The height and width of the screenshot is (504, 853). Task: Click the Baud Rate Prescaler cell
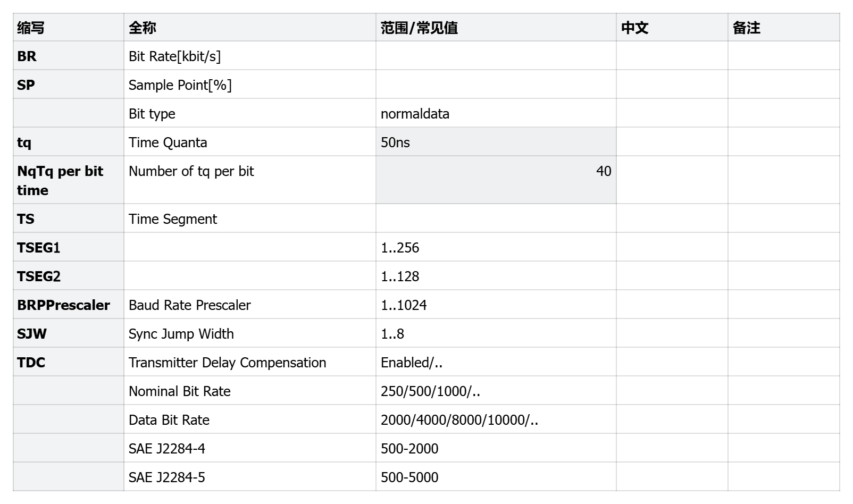point(249,305)
